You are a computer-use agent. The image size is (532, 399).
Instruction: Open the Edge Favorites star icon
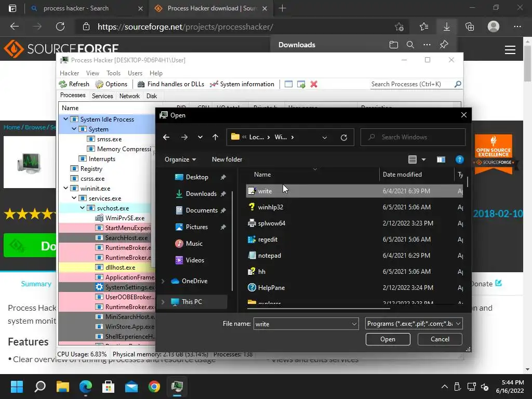pyautogui.click(x=424, y=26)
